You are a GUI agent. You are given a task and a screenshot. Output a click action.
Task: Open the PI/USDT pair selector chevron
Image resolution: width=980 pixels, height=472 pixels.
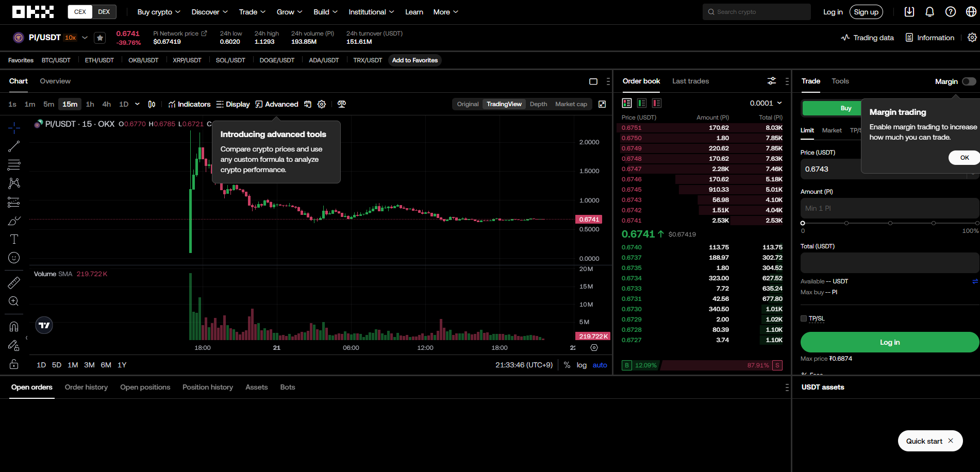point(85,38)
